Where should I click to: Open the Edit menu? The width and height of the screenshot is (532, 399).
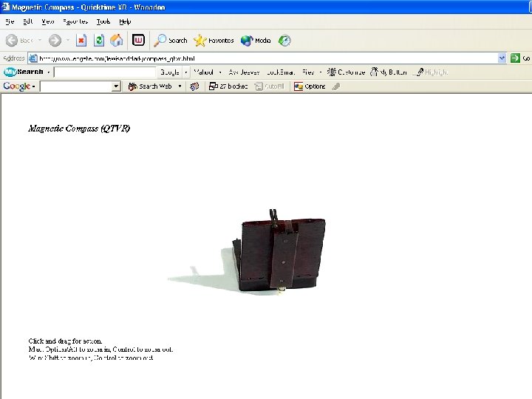(x=28, y=21)
